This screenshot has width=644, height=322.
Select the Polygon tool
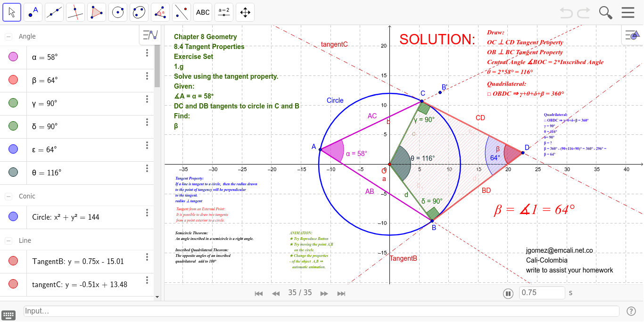pos(97,12)
